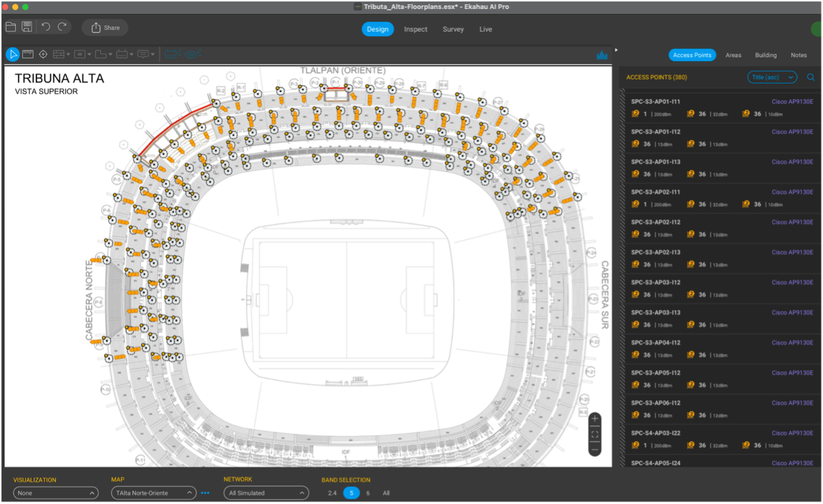This screenshot has height=504, width=823.
Task: Switch band selection to 6 GHz
Action: [368, 493]
